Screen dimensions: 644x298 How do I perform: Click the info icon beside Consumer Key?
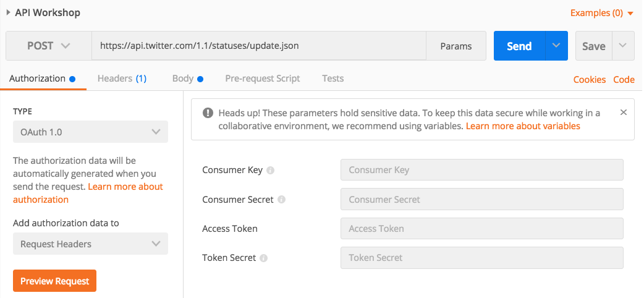click(270, 170)
